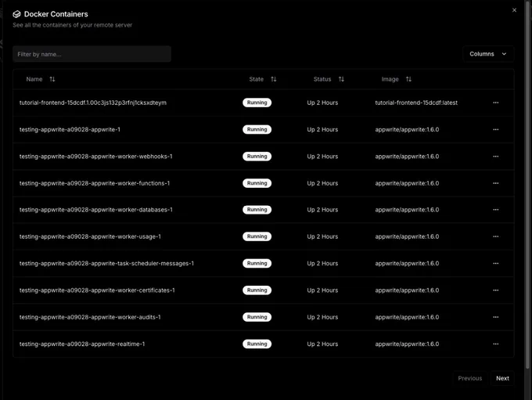
Task: Click Running badge for appwrite-worker-webhooks-1
Action: [257, 157]
